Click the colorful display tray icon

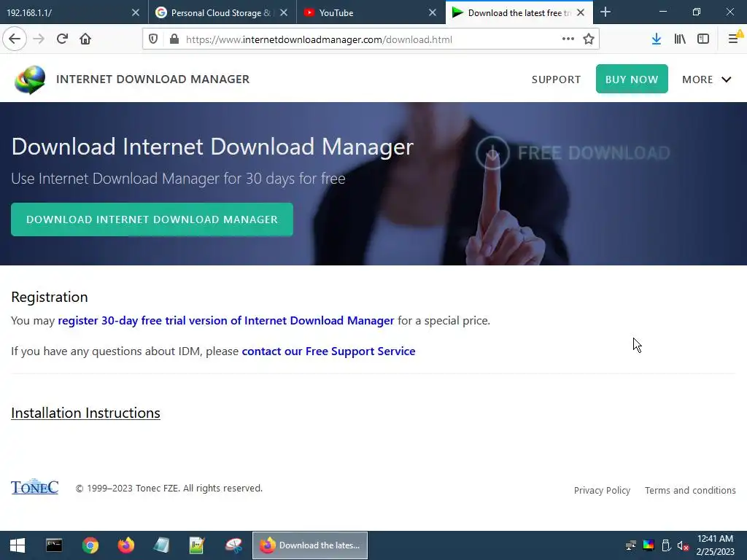coord(649,545)
